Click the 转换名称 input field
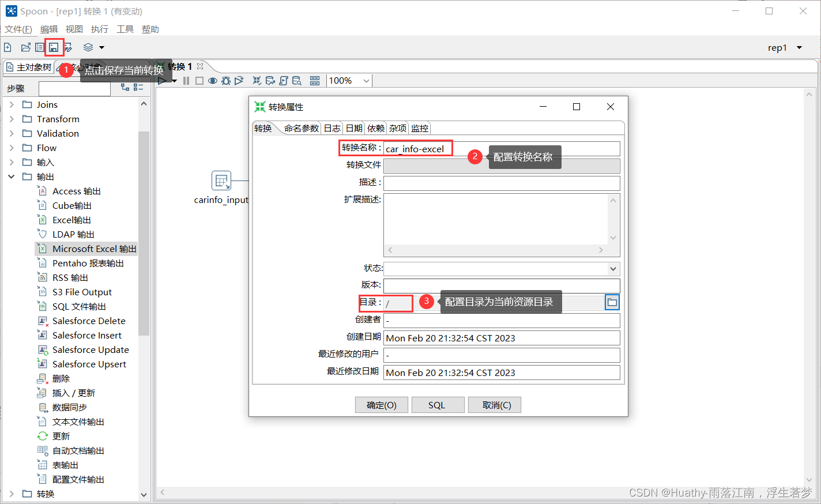Viewport: 821px width, 504px height. click(x=502, y=149)
